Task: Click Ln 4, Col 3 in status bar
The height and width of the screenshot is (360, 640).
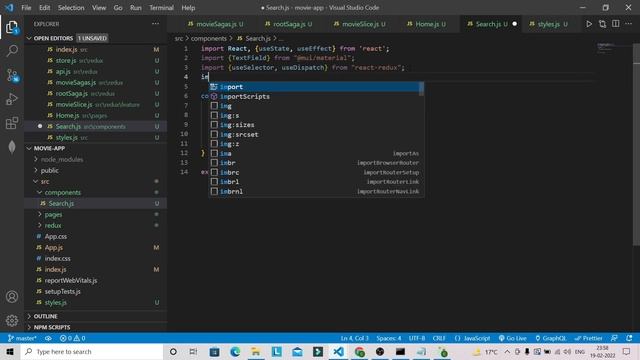Action: click(x=354, y=338)
